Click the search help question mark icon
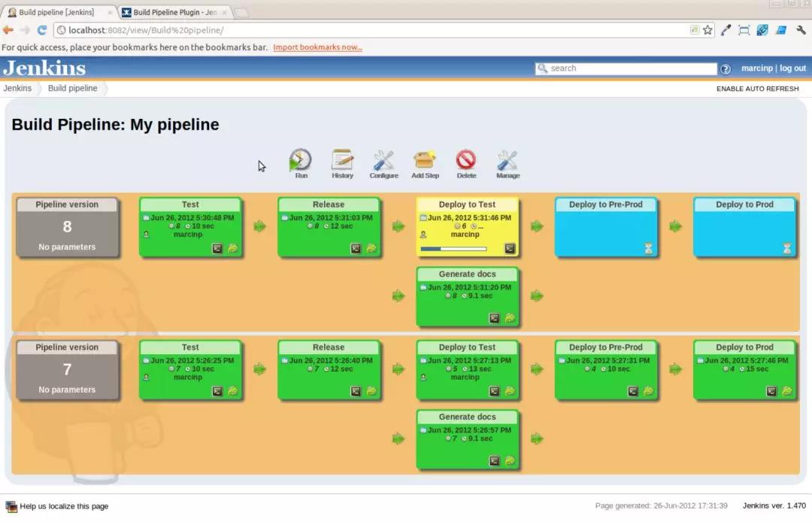 point(726,69)
